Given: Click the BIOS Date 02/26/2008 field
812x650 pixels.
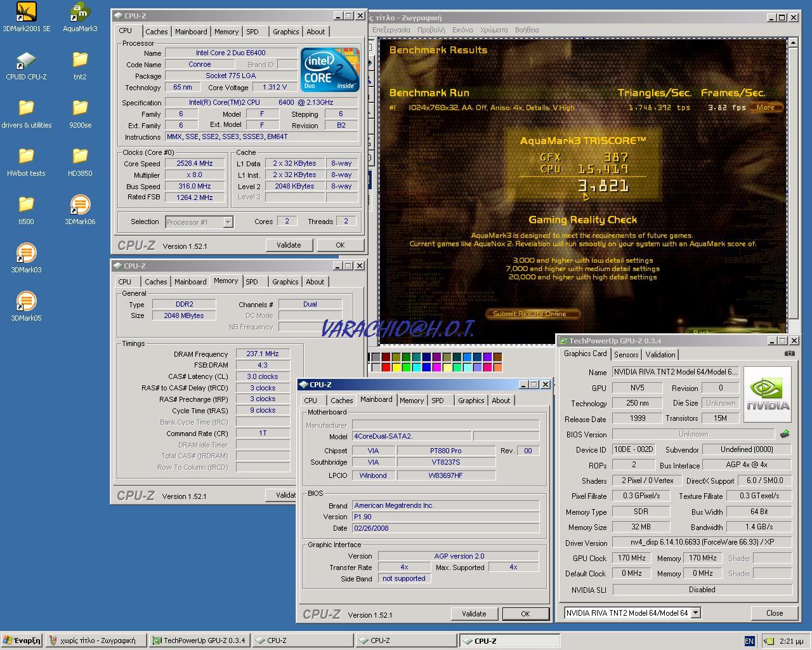Looking at the screenshot, I should coord(445,528).
